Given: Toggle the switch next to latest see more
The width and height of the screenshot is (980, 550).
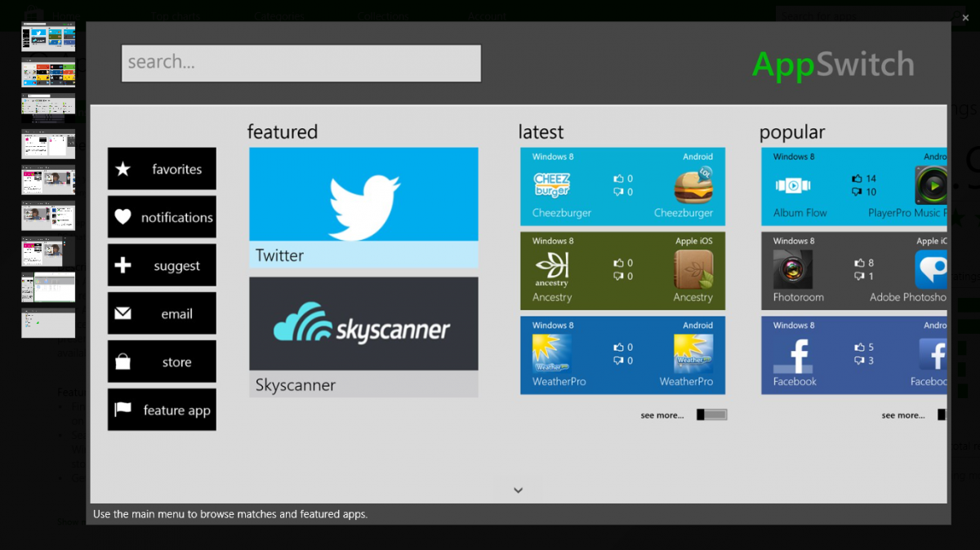Looking at the screenshot, I should pyautogui.click(x=711, y=415).
